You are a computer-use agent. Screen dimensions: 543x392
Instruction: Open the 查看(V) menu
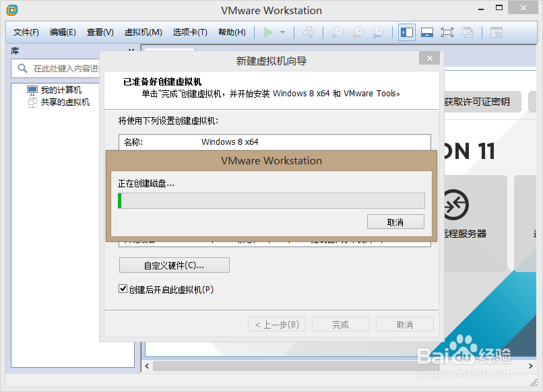tap(100, 32)
